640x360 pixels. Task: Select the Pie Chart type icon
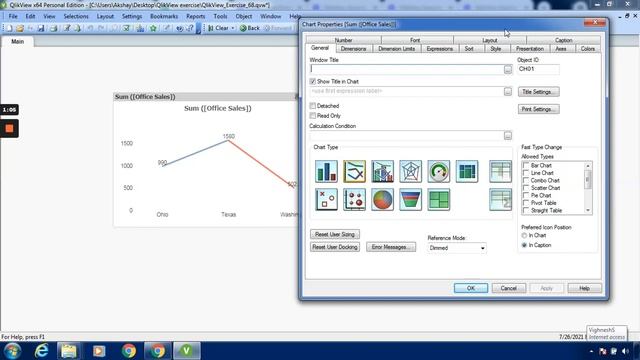click(382, 199)
